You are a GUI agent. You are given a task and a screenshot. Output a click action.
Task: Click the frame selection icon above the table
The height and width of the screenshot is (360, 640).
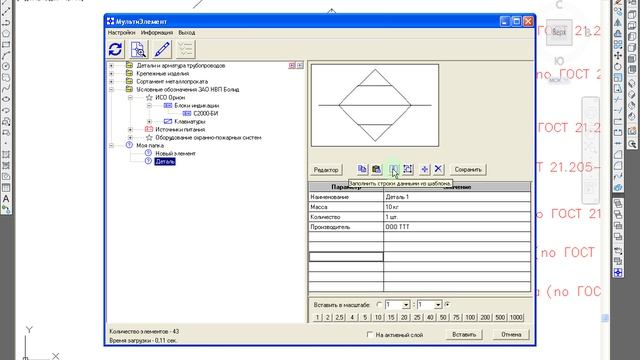pyautogui.click(x=408, y=169)
